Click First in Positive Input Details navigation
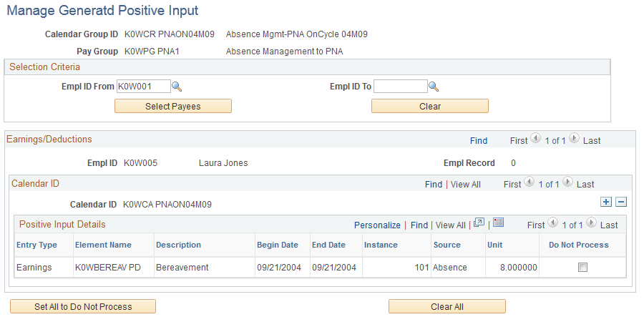Screen dimensions: 644x317 point(536,225)
